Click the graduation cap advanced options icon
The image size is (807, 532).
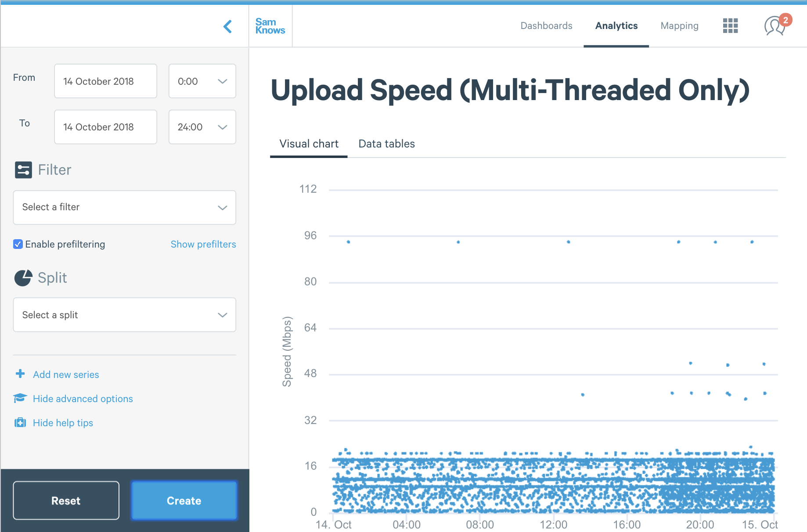(x=20, y=398)
